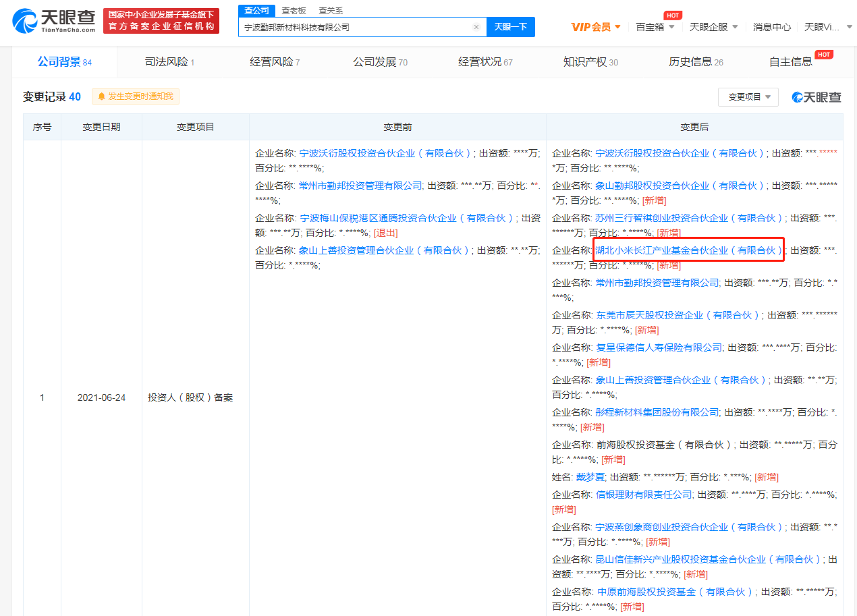The width and height of the screenshot is (857, 616).
Task: Open shareholder 戴梦夏's profile link
Action: 590,477
